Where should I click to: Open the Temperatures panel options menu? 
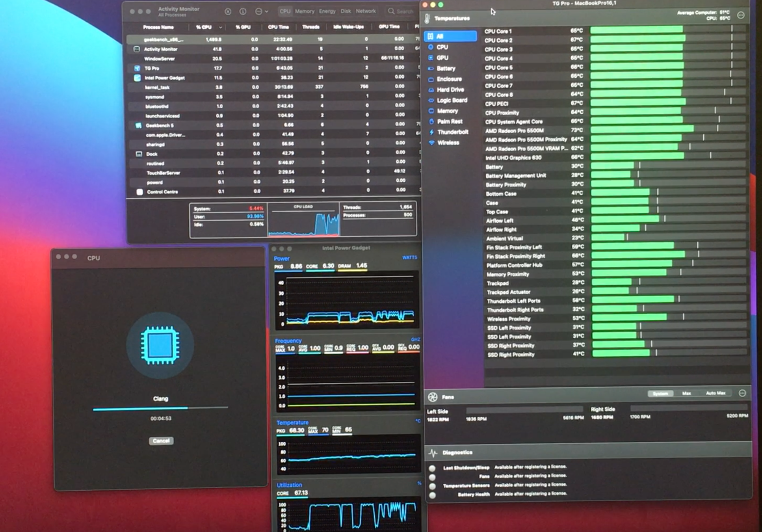[x=741, y=15]
